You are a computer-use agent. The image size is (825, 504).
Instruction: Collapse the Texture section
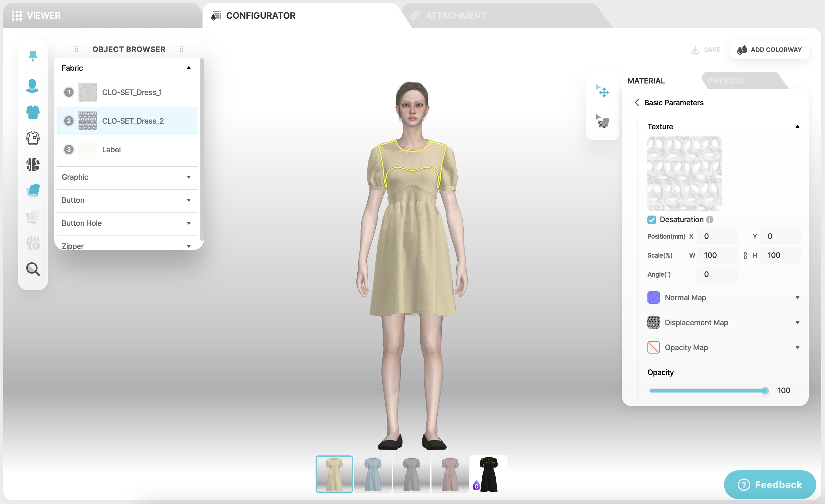pyautogui.click(x=798, y=126)
